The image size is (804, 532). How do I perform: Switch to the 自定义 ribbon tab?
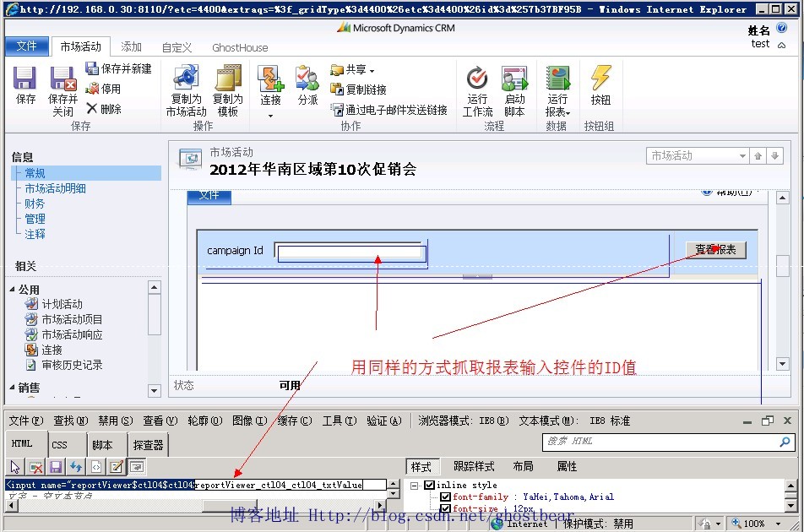(x=177, y=47)
